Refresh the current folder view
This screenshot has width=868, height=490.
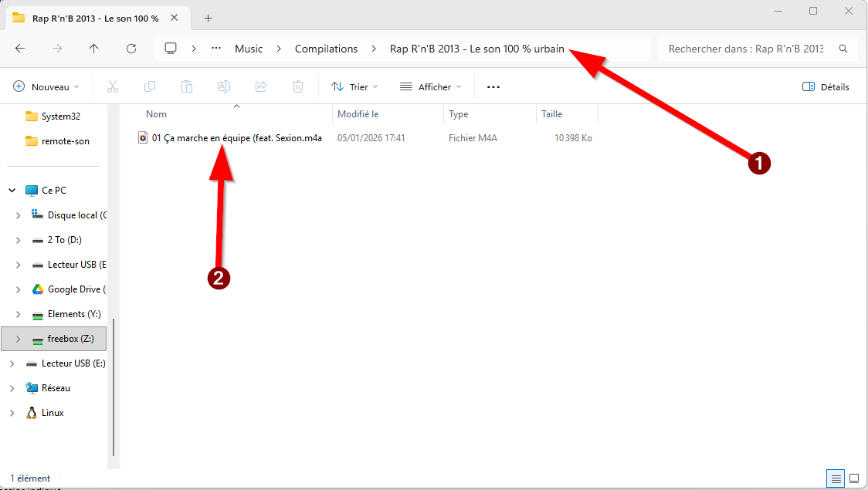[x=131, y=49]
